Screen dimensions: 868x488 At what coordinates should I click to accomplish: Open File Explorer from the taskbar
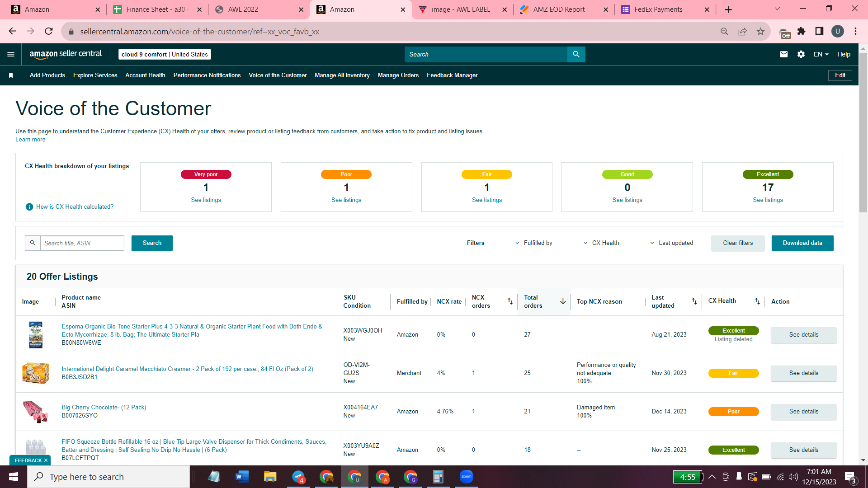270,477
